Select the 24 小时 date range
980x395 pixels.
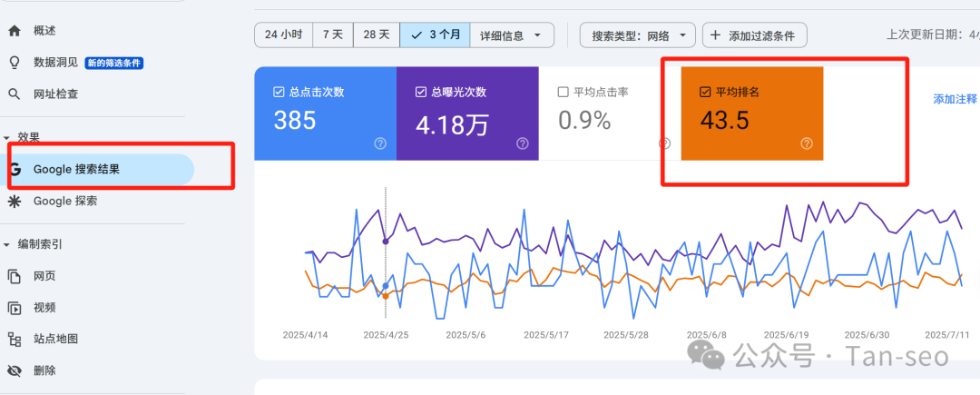(284, 35)
